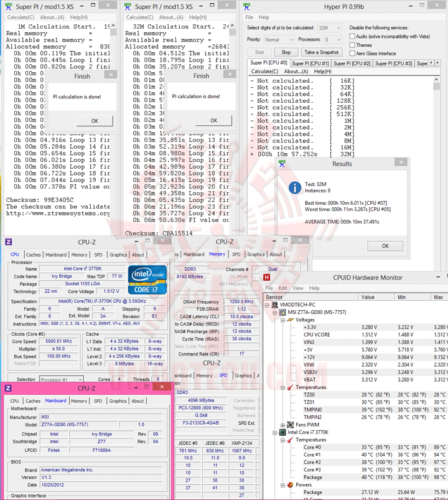
Task: Click the Z icon in the pink CPU-Z Mainboard window
Action: tap(8, 388)
